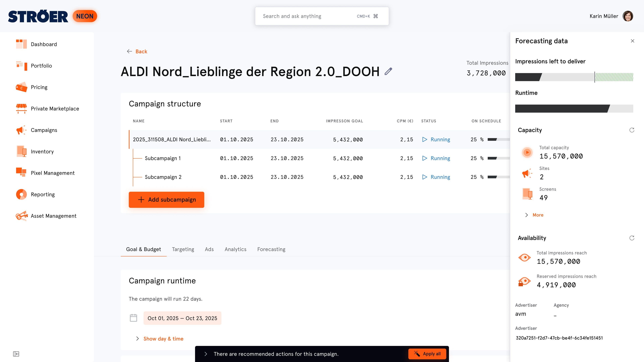This screenshot has height=362, width=644.
Task: Expand Show day & time
Action: pyautogui.click(x=163, y=339)
